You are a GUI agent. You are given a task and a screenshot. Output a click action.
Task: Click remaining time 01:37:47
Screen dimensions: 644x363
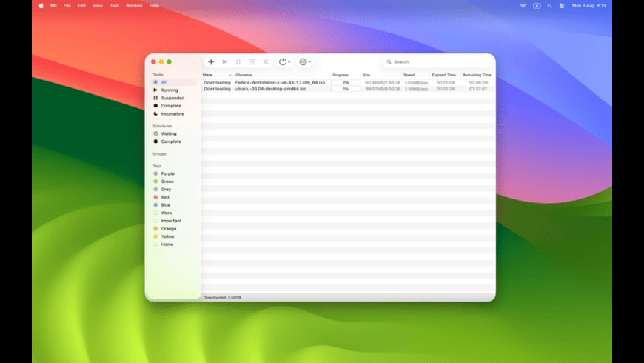coord(478,89)
